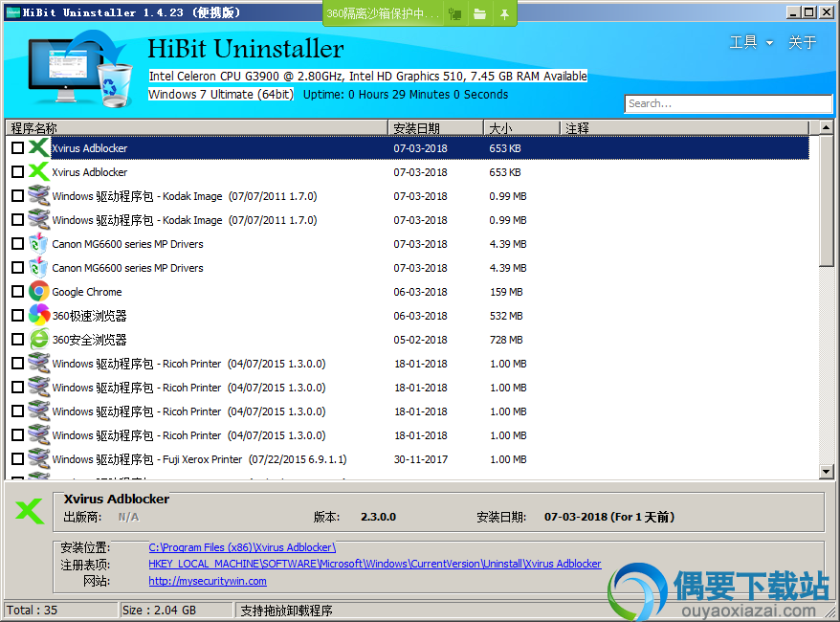Click the Google Chrome program icon
Screen dimensions: 840x622
pyautogui.click(x=38, y=292)
